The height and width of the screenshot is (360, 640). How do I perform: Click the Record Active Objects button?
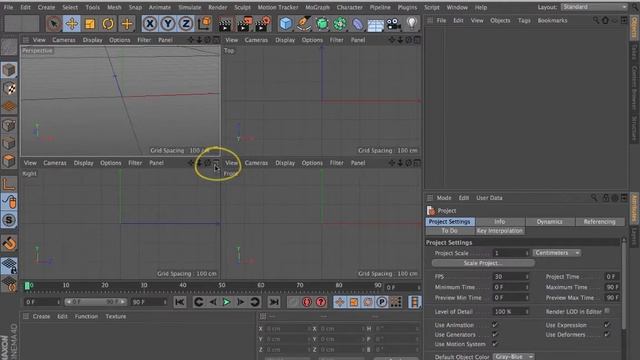(x=307, y=302)
